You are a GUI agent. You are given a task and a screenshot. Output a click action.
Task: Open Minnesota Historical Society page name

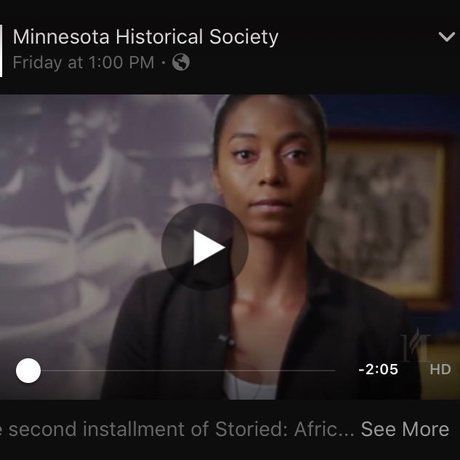pyautogui.click(x=145, y=37)
